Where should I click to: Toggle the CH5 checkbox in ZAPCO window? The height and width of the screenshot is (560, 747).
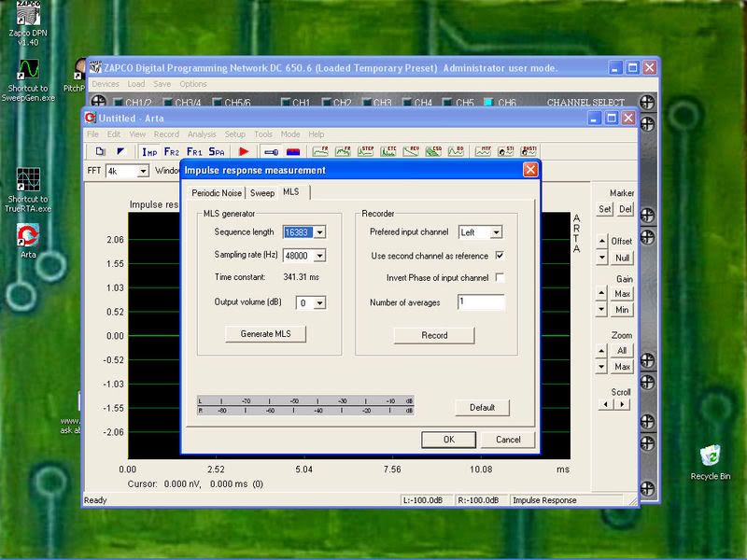coord(447,102)
